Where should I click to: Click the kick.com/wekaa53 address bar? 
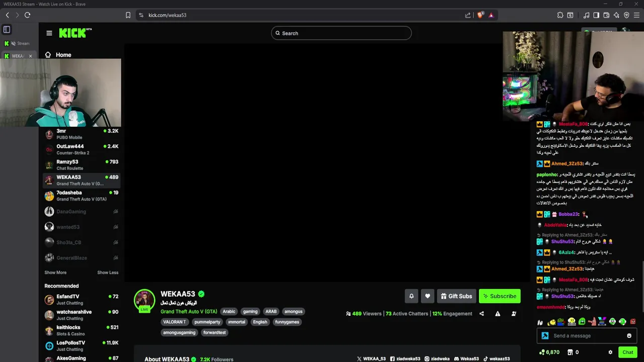167,15
